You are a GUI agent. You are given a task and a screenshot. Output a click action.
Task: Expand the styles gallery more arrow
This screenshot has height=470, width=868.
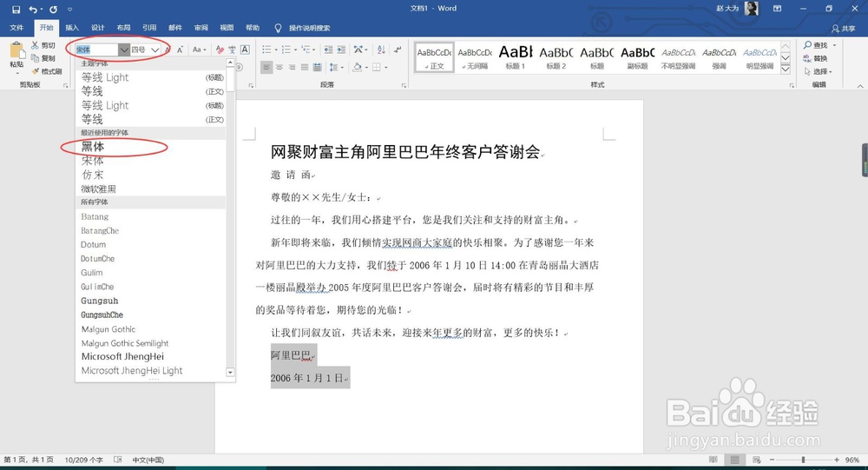click(x=786, y=69)
